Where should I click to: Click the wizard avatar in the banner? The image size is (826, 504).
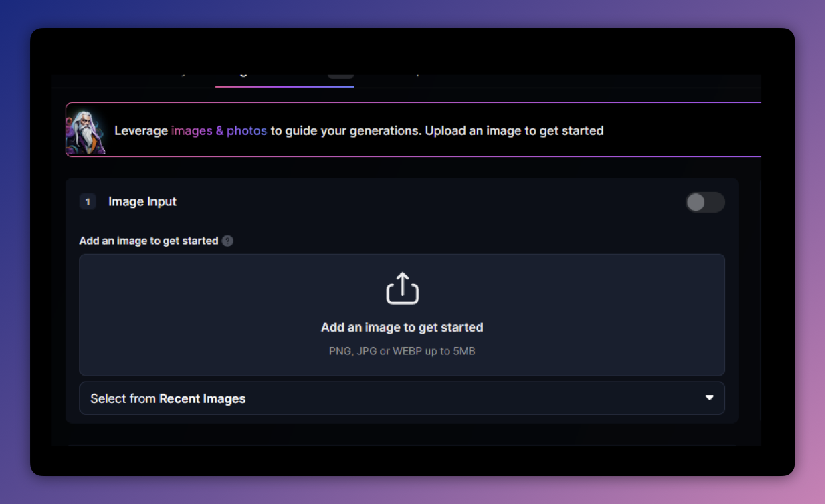click(x=86, y=131)
